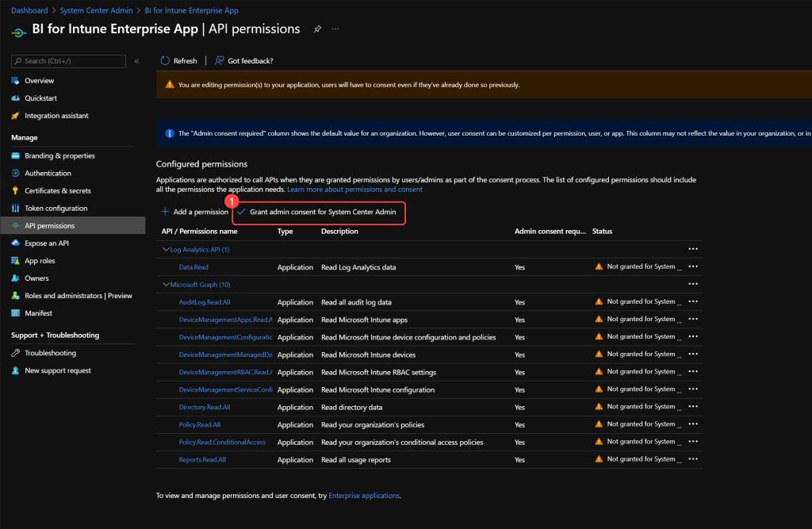Click the Refresh toolbar button
Viewport: 812px width, 529px height.
178,61
